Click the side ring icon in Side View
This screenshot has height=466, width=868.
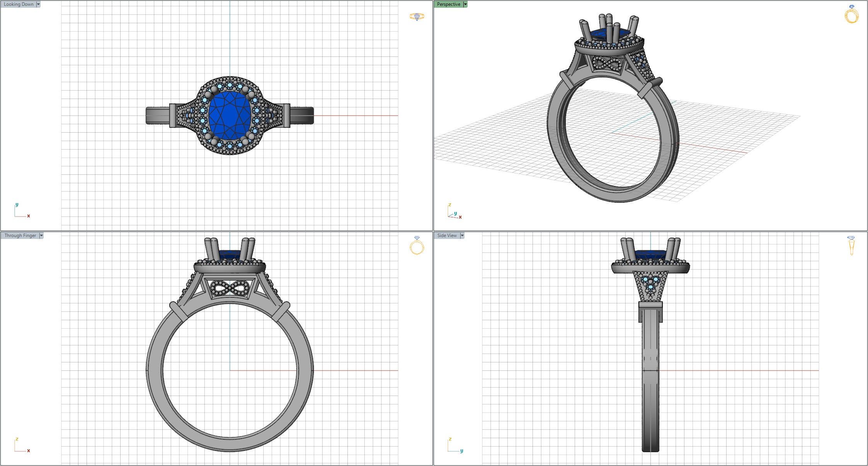(x=851, y=245)
